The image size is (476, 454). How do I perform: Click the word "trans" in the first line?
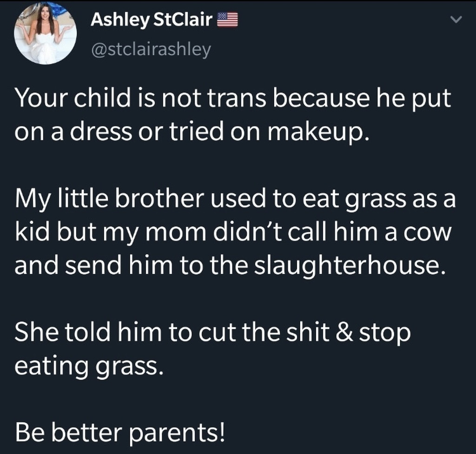click(237, 99)
